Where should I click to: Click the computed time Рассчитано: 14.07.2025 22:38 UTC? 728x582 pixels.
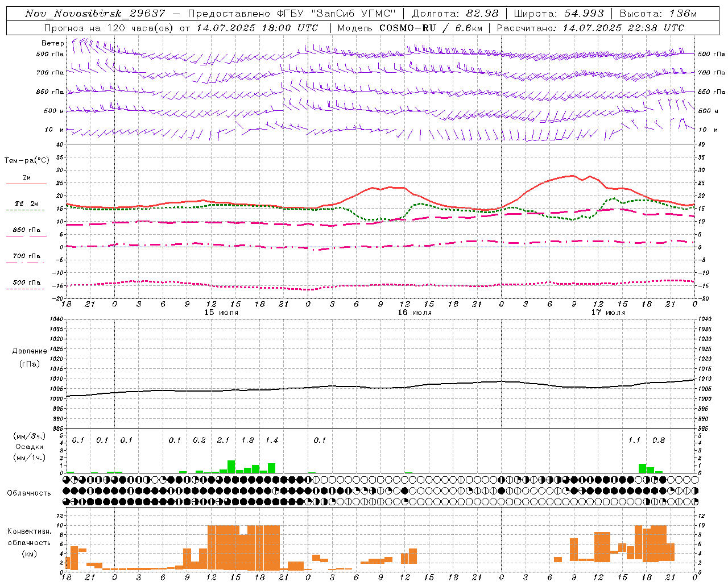(x=590, y=28)
